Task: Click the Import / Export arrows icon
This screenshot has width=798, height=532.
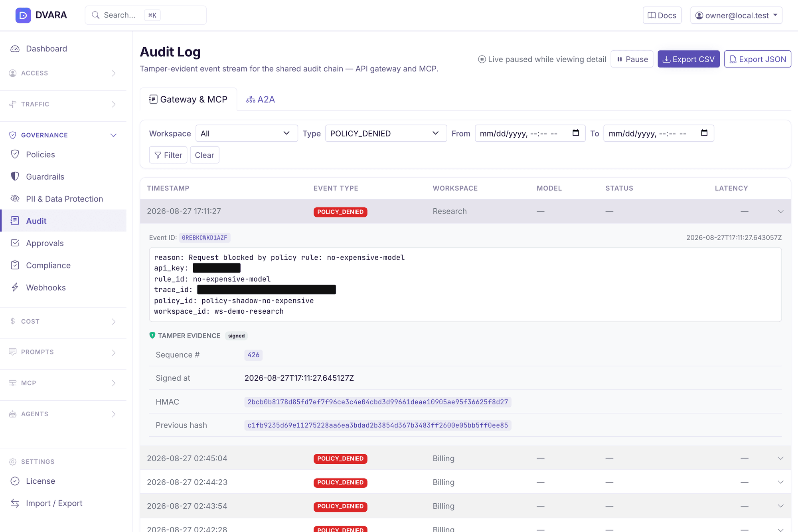Action: pyautogui.click(x=15, y=503)
